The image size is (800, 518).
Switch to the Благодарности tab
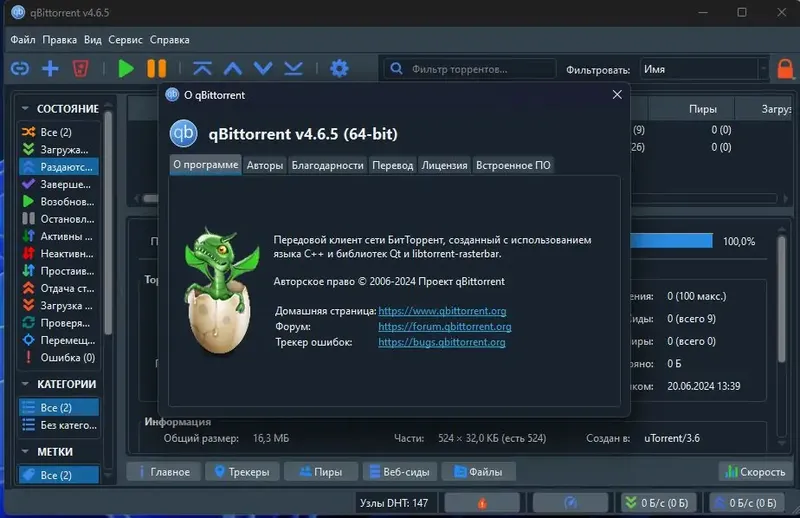328,165
